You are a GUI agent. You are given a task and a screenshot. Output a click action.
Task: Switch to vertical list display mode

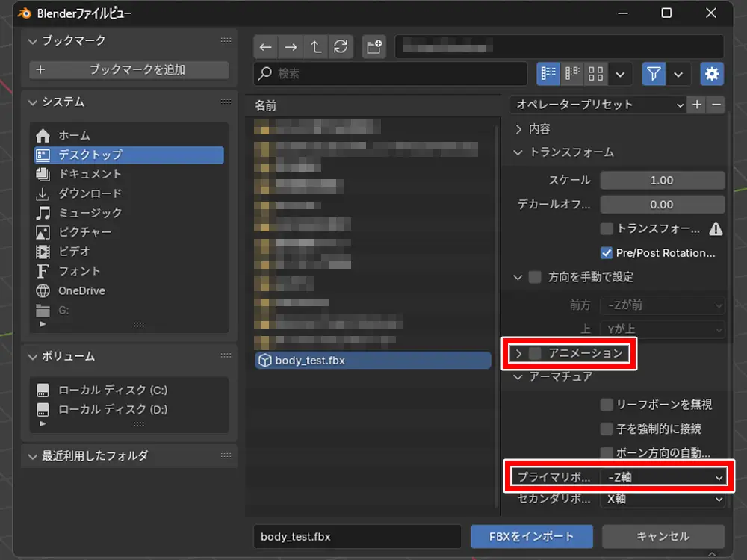click(x=549, y=74)
